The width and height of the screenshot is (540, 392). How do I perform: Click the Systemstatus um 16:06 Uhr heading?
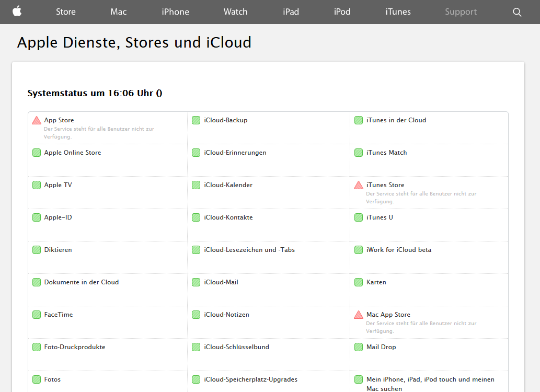pos(95,93)
